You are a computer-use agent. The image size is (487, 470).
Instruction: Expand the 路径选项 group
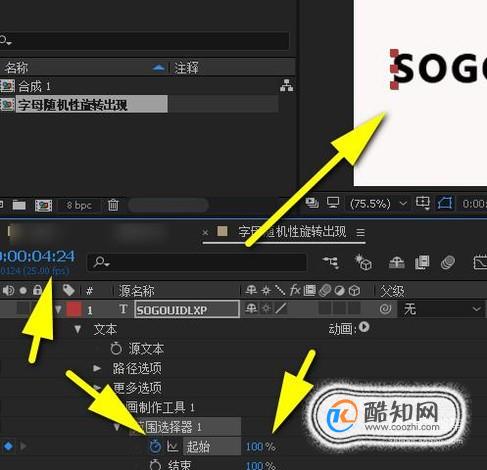97,368
